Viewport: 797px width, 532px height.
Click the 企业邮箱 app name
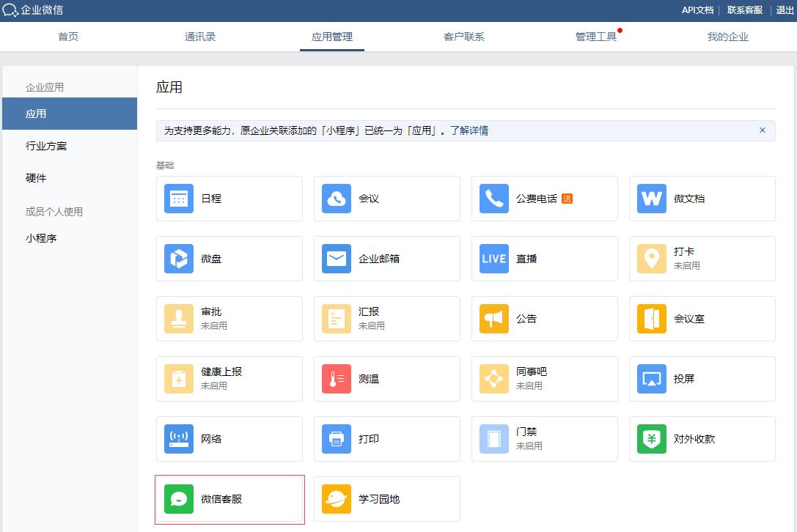click(x=379, y=259)
